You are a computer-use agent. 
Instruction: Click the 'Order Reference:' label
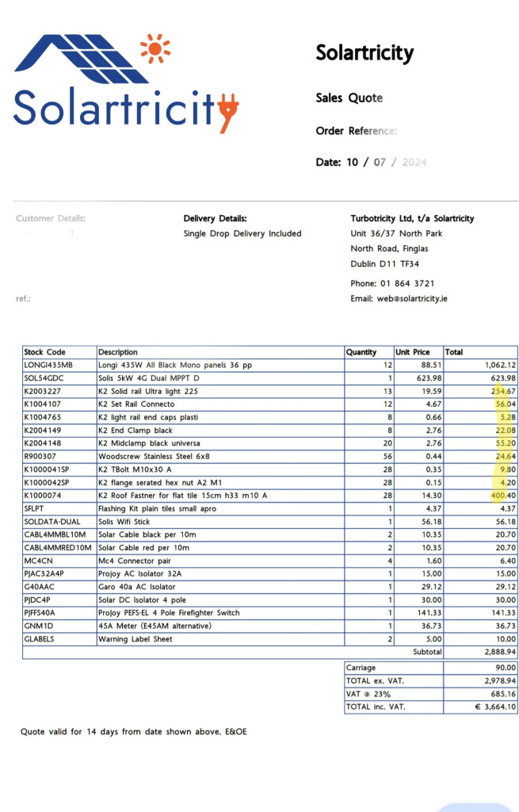coord(356,131)
